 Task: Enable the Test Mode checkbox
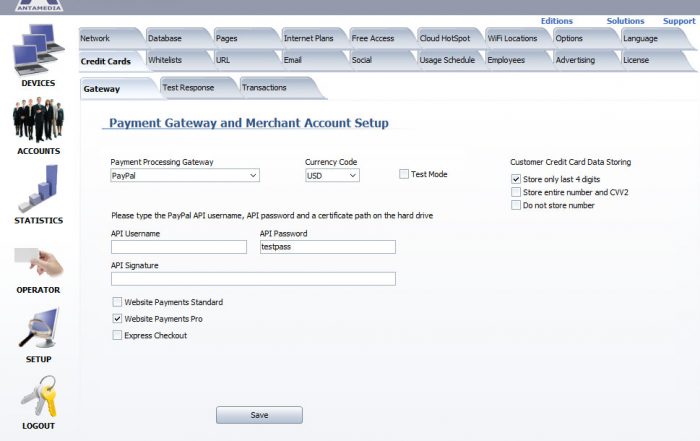[x=404, y=174]
